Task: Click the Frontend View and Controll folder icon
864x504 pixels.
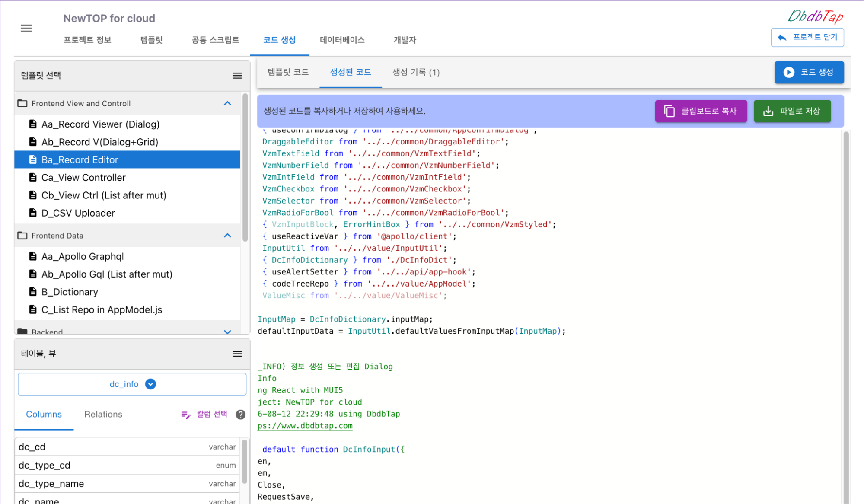Action: click(22, 104)
